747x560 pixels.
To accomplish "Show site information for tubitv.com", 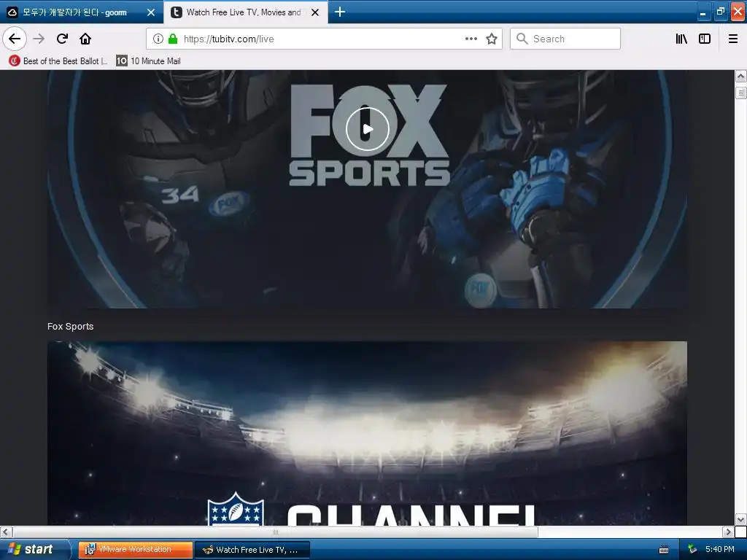I will pyautogui.click(x=158, y=39).
